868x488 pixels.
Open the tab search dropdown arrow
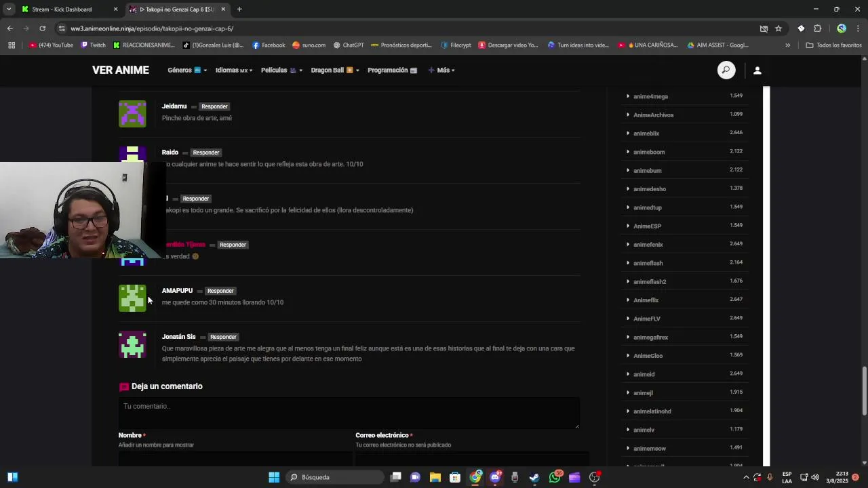coord(9,9)
